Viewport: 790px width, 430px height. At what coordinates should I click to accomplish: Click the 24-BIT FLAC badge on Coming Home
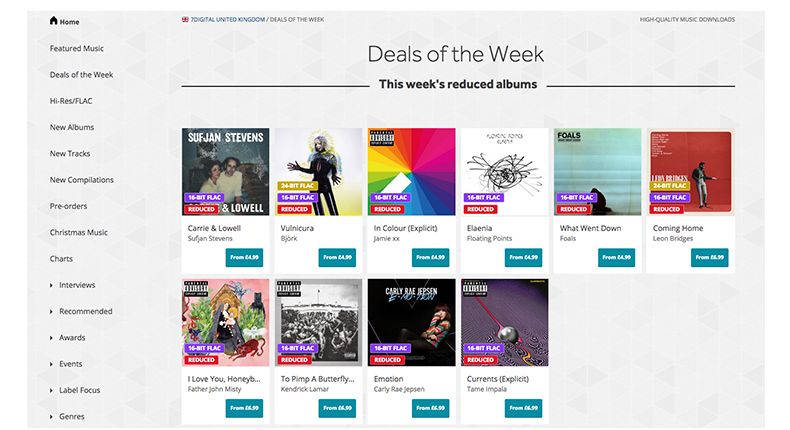coord(670,185)
